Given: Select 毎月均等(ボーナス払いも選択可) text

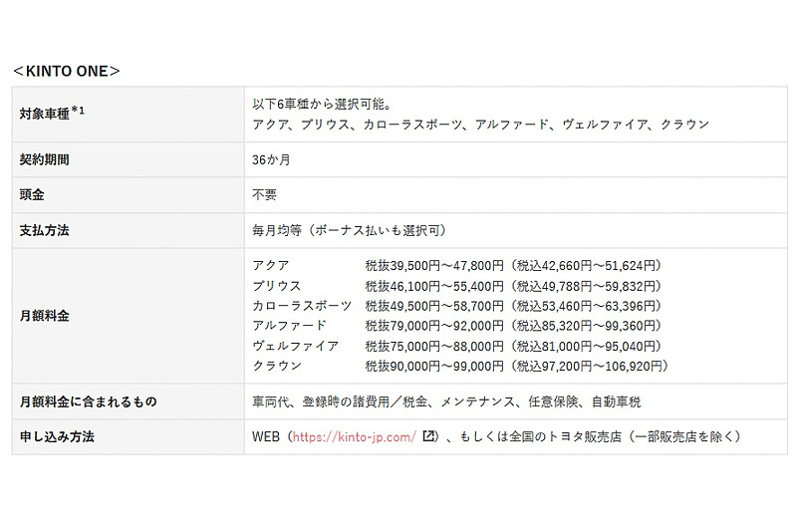Looking at the screenshot, I should pyautogui.click(x=351, y=230).
